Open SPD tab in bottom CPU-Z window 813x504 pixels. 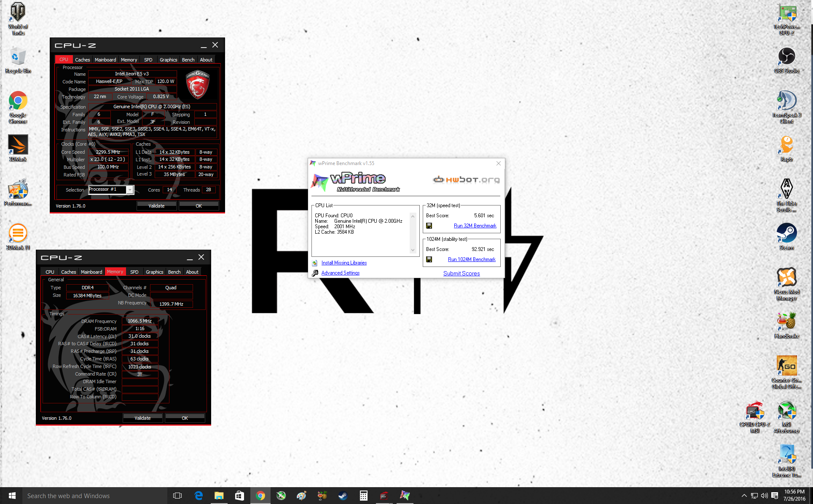click(x=134, y=272)
